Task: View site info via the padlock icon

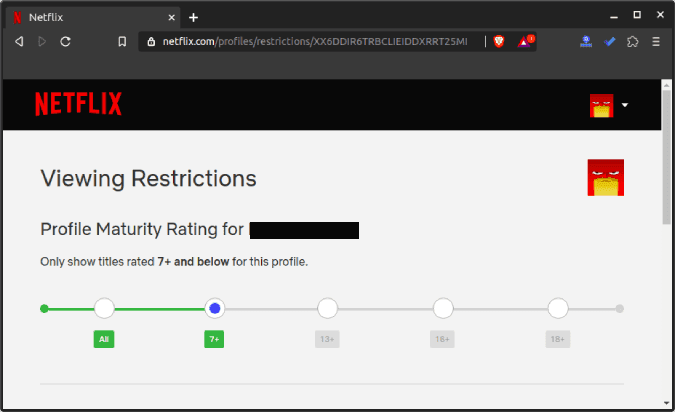Action: click(x=151, y=41)
